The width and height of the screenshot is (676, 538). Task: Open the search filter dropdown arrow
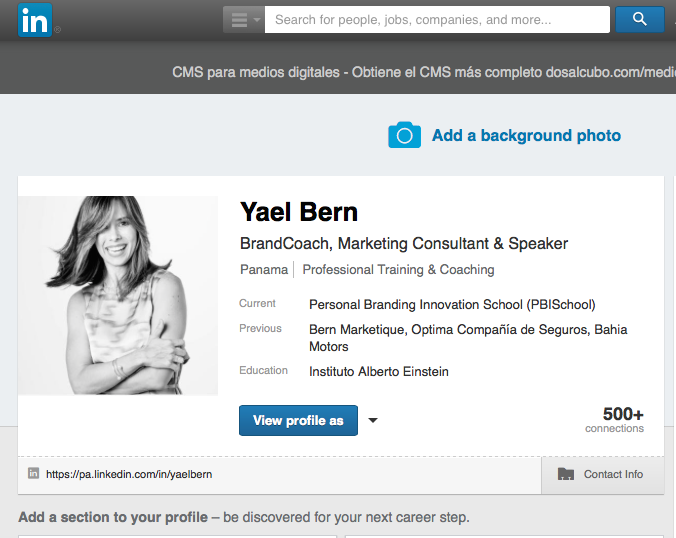click(257, 20)
